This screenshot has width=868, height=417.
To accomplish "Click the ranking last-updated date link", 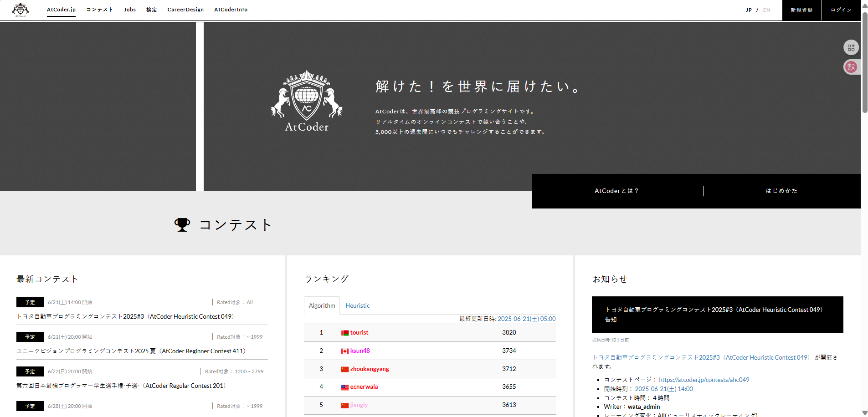I will tap(527, 319).
